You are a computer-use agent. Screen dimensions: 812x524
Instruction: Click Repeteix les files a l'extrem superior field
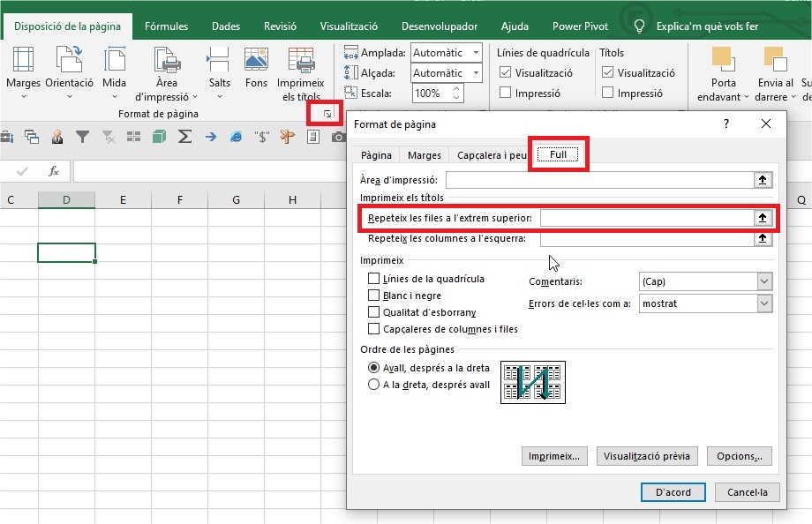pos(647,218)
